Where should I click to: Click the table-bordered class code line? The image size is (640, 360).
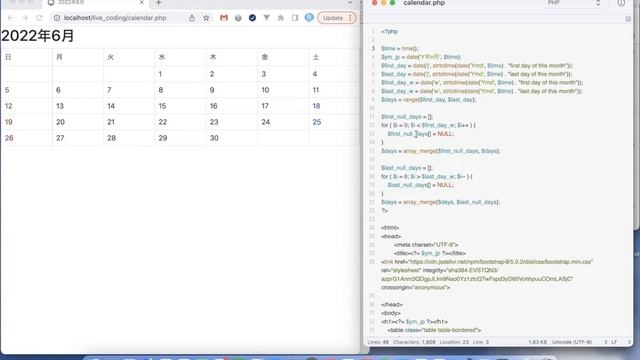pyautogui.click(x=434, y=330)
